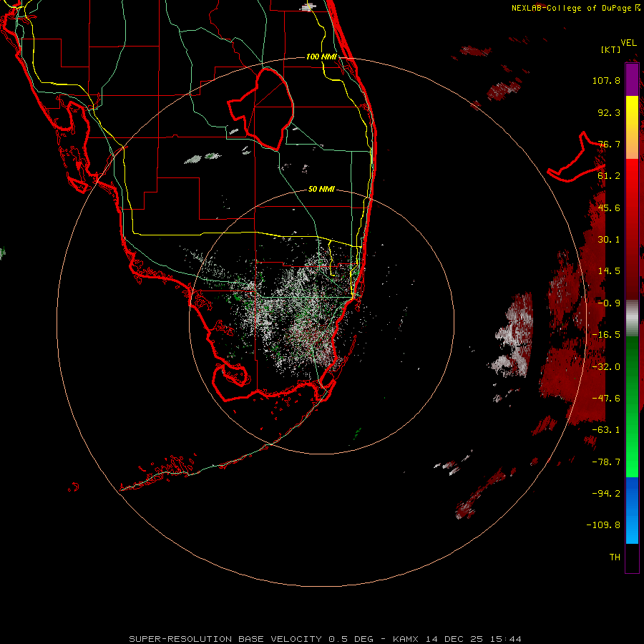Click the 14.5 velocity legend label

(x=609, y=271)
